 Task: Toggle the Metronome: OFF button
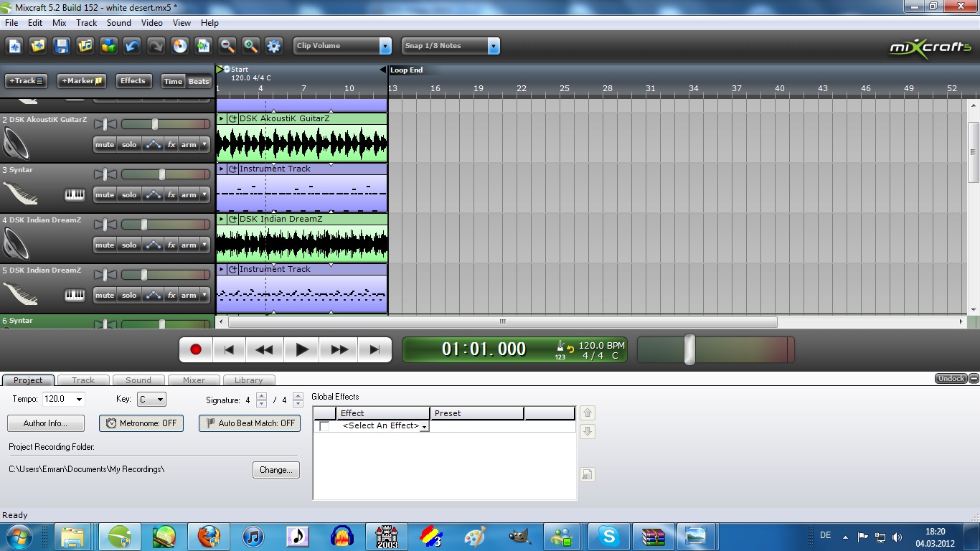(141, 423)
